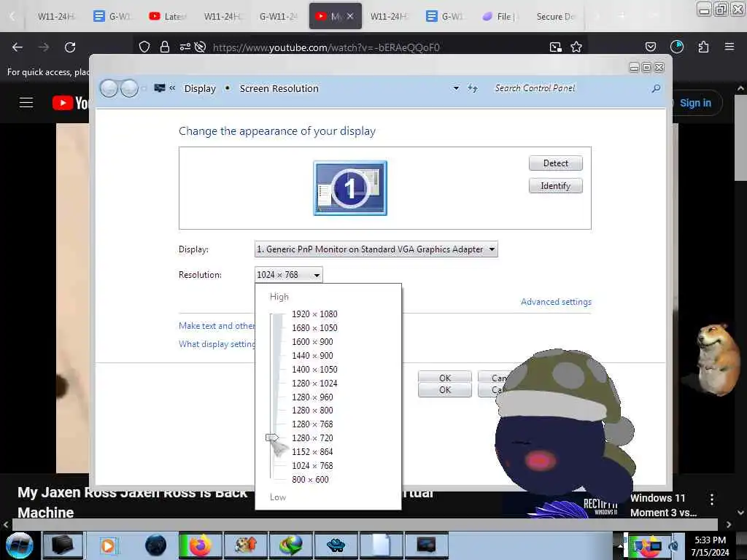Open the monitor window taskbar icon

click(x=426, y=545)
